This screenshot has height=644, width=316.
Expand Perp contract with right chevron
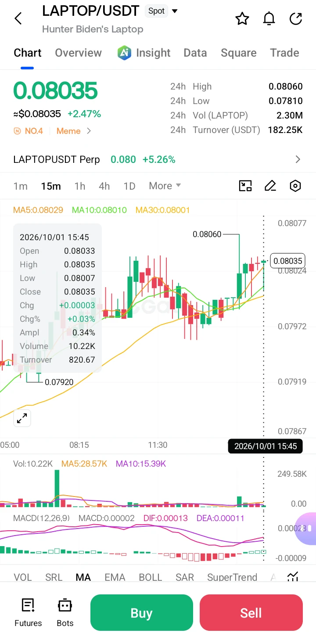point(298,159)
